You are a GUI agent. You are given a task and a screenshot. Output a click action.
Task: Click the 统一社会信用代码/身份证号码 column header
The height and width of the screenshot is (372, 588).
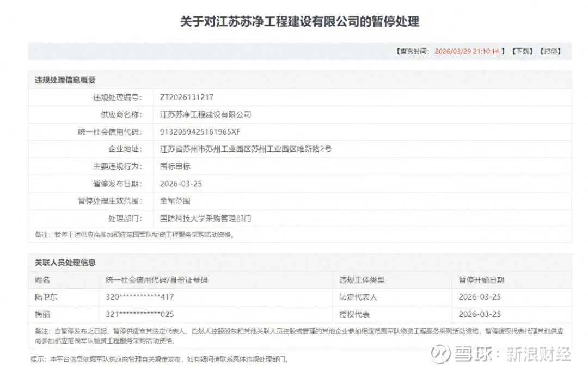(157, 280)
